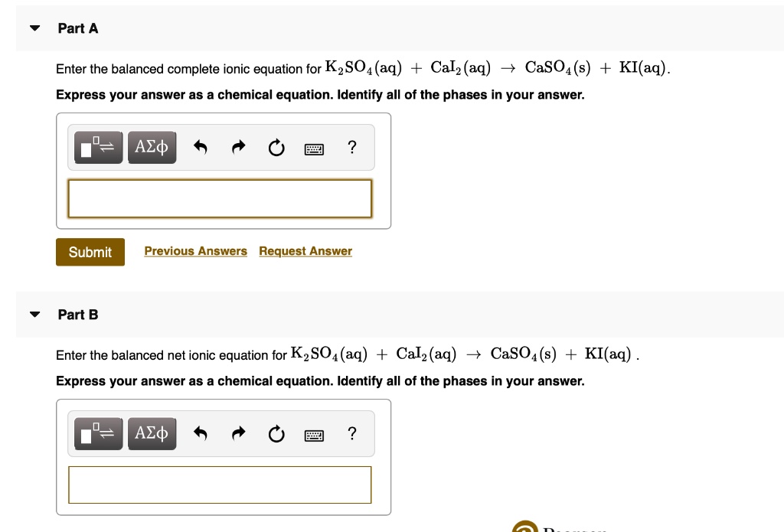The height and width of the screenshot is (532, 784).
Task: Open the equation template menu in Part B
Action: pyautogui.click(x=98, y=433)
